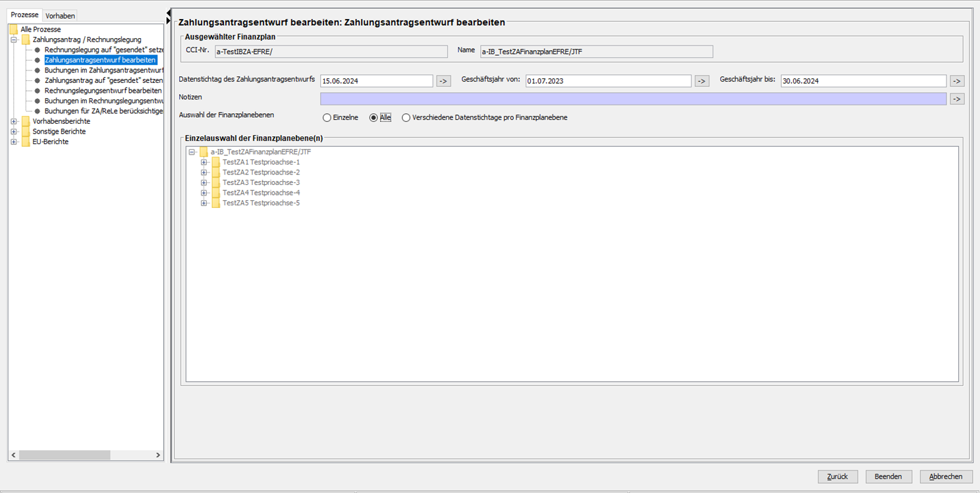
Task: Click the TestZA5 Testprioachse-5 folder icon
Action: coord(215,203)
